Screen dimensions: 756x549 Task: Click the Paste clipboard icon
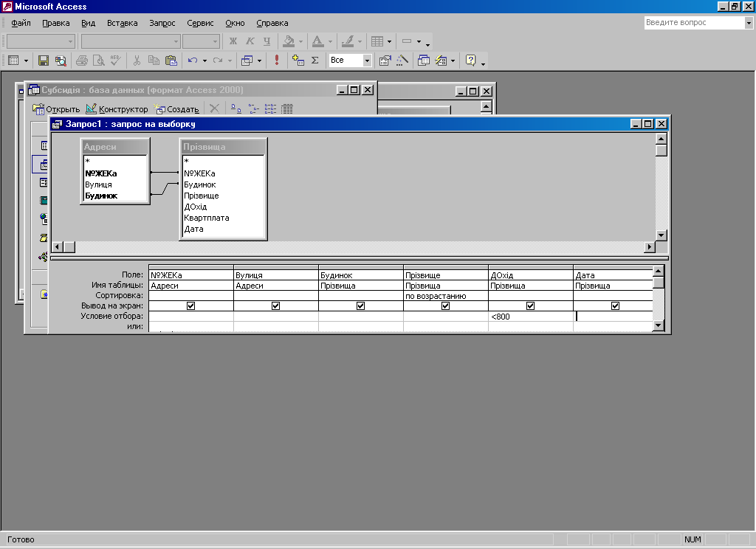point(171,61)
